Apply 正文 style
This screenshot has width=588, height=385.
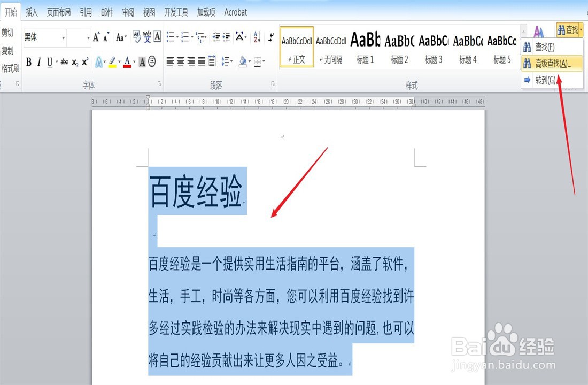(297, 47)
